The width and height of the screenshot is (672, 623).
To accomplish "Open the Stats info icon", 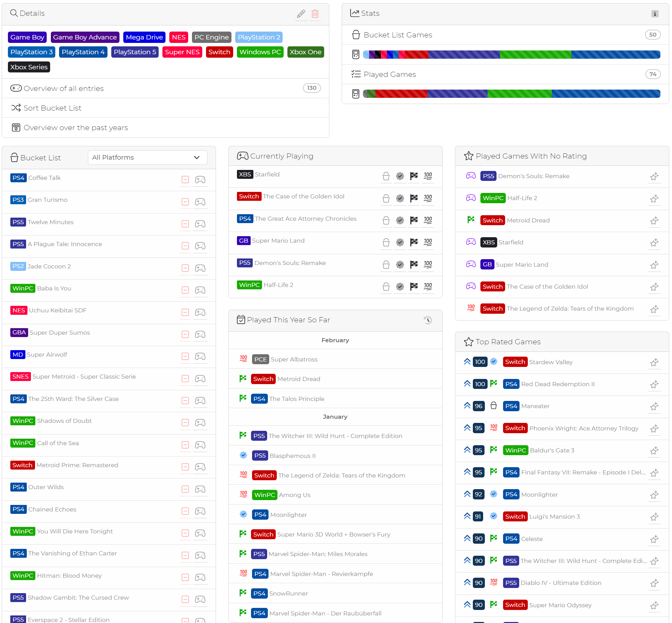I will click(x=655, y=14).
